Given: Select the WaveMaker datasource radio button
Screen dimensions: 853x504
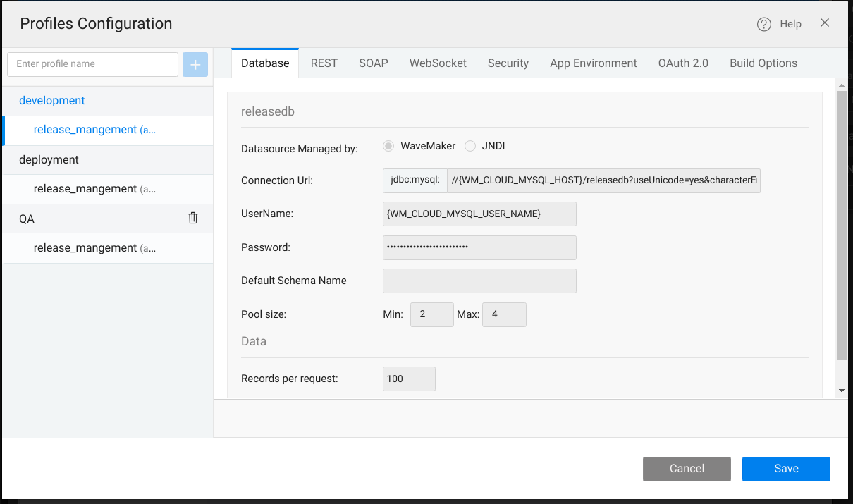Looking at the screenshot, I should 388,146.
